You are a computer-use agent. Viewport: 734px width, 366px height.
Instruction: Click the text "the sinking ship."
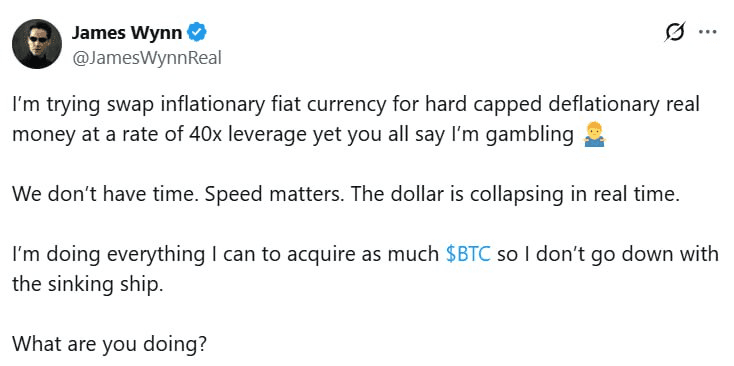[88, 284]
